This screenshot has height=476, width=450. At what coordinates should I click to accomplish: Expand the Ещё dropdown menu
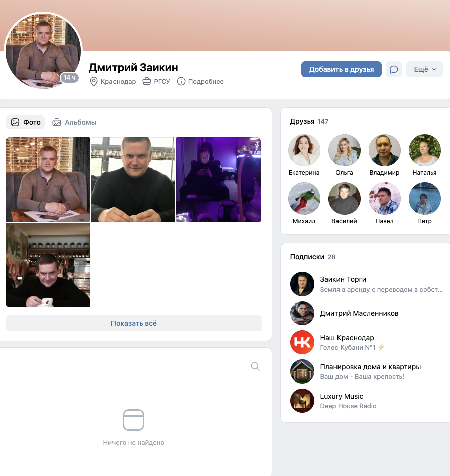(424, 69)
